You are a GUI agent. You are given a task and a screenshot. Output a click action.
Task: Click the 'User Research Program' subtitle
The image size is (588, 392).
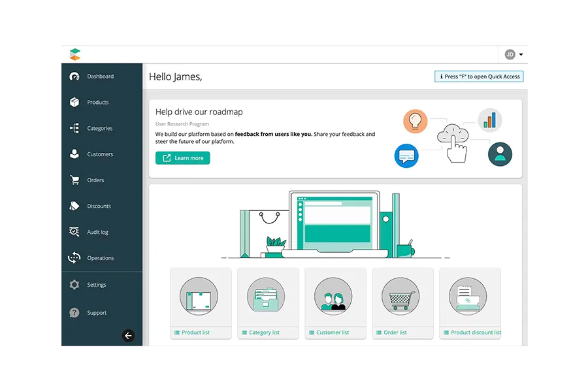coord(182,123)
